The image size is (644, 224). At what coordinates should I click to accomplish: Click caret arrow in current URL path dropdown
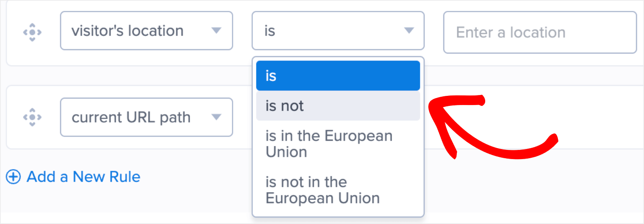(x=216, y=117)
